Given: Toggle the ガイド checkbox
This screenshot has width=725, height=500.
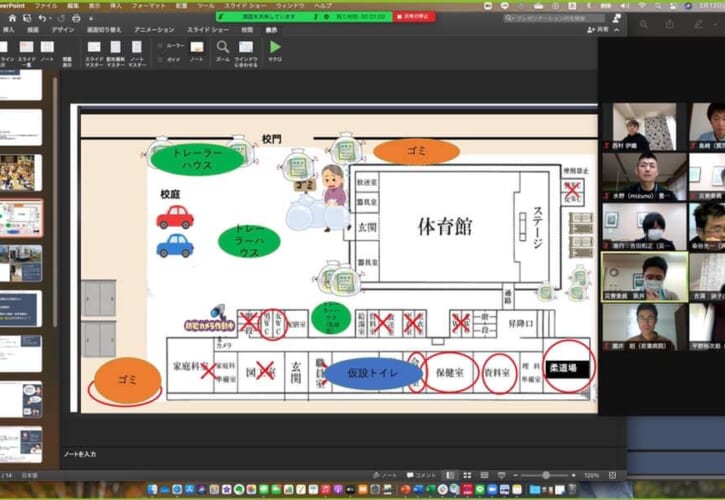Looking at the screenshot, I should click(x=160, y=59).
